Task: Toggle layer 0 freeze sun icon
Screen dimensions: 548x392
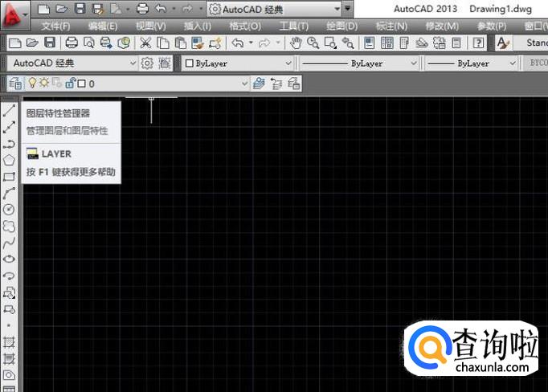Action: (44, 83)
